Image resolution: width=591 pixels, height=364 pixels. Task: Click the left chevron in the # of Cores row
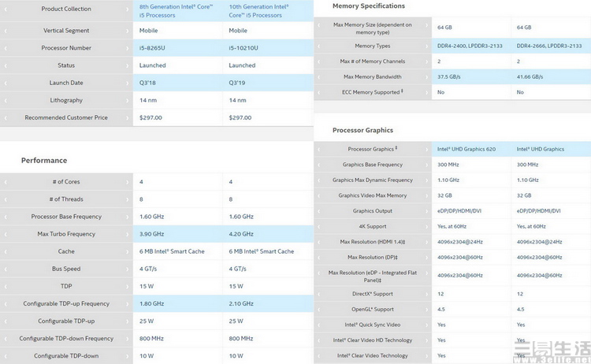click(x=6, y=182)
